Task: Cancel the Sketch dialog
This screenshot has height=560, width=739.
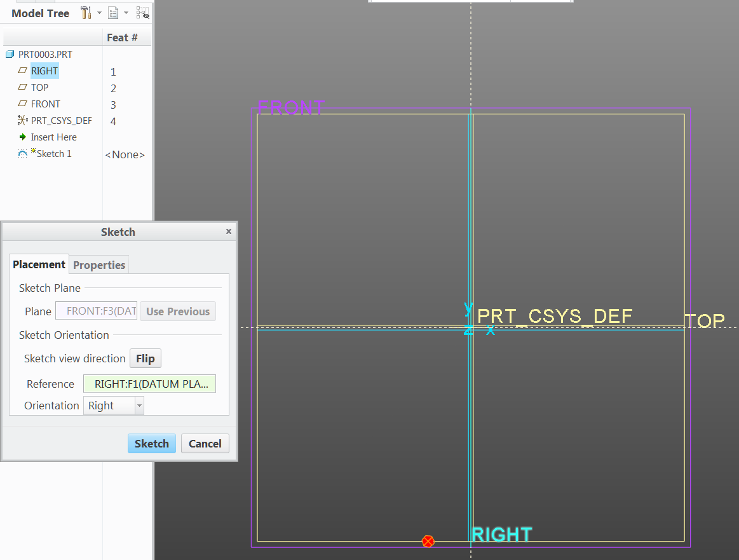Action: point(205,444)
